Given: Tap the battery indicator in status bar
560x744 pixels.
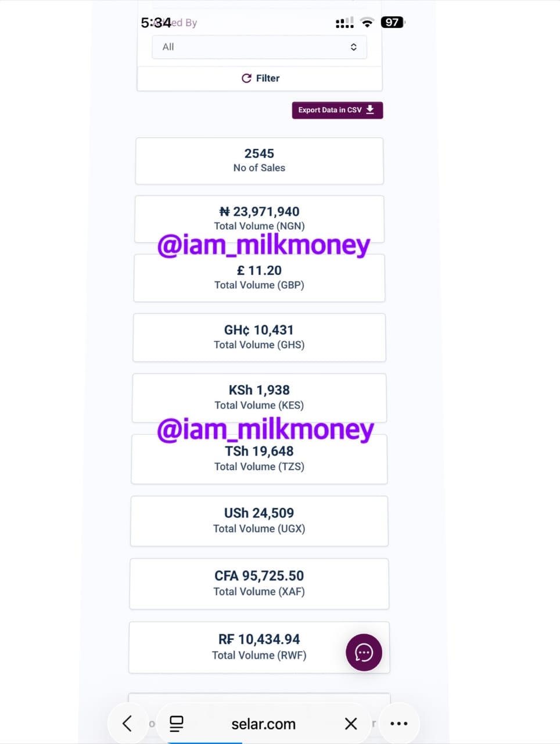Looking at the screenshot, I should click(x=392, y=22).
